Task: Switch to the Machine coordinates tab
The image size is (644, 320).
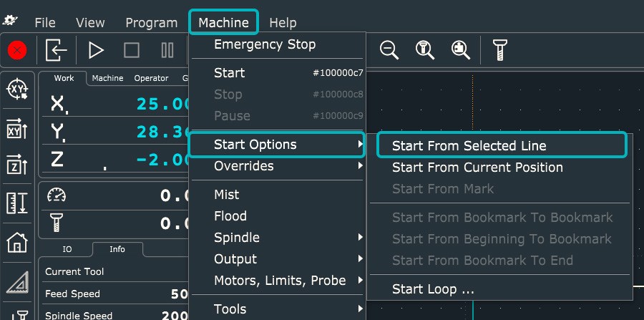Action: coord(107,78)
